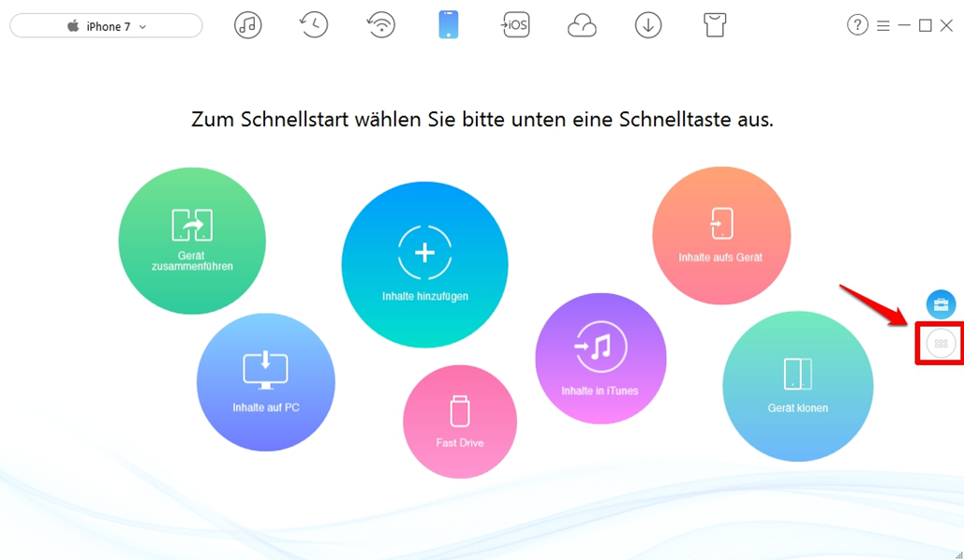Open the iTunes Library music icon

(x=247, y=25)
